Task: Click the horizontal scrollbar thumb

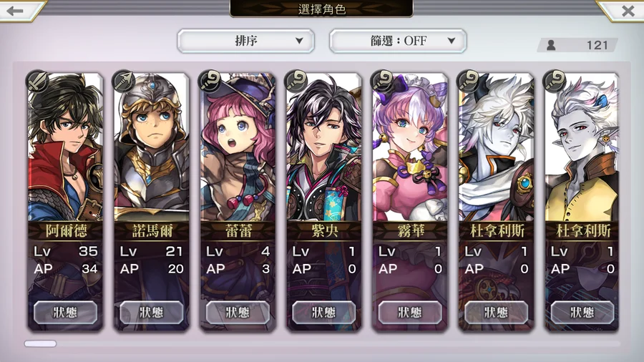Action: 40,343
